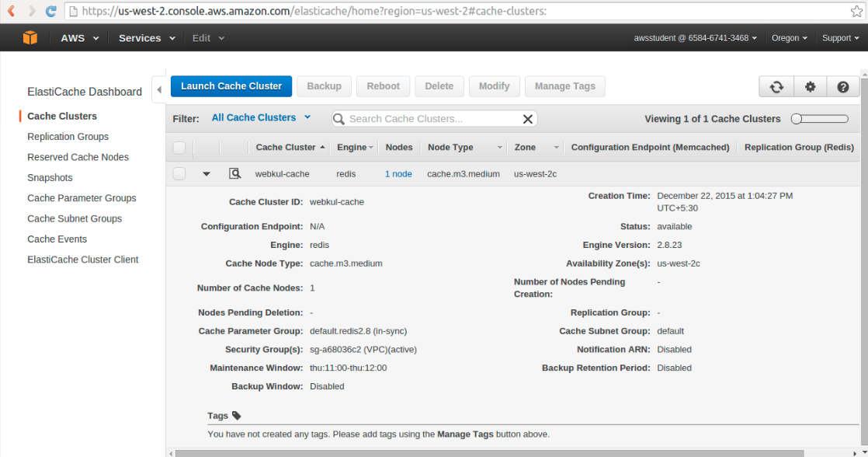The width and height of the screenshot is (868, 457).
Task: Open ElastiCache Cluster Client link
Action: (x=82, y=260)
